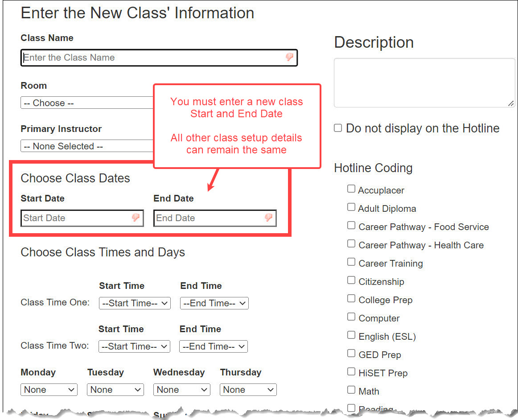Check the Citizenship checkbox
Screen dimensions: 518x420
point(351,280)
